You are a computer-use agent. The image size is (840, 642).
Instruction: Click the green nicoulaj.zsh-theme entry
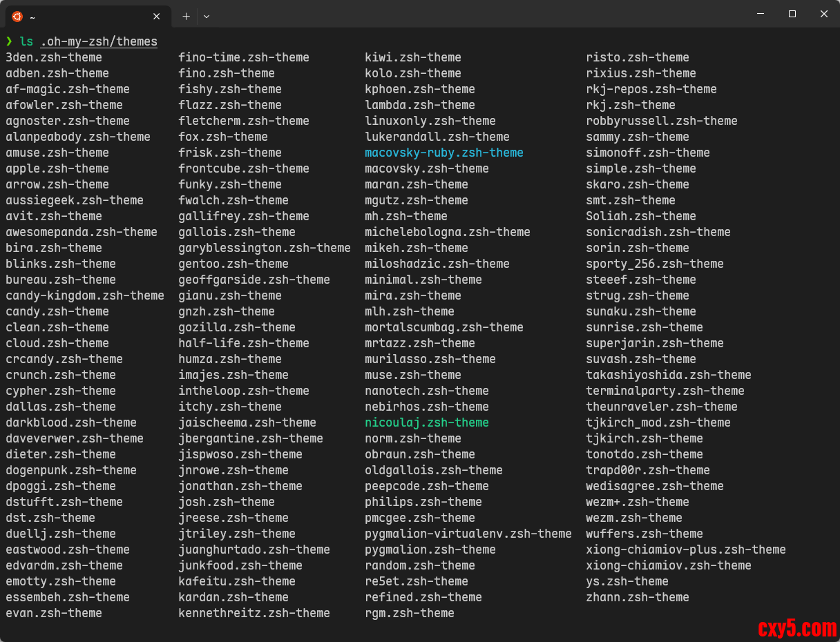coord(426,422)
